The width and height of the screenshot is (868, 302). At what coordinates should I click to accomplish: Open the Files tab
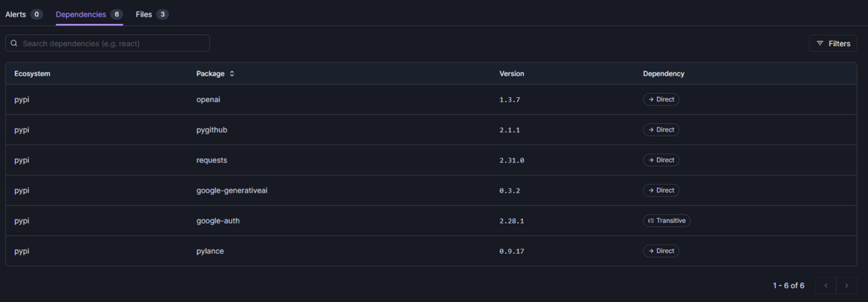point(152,14)
